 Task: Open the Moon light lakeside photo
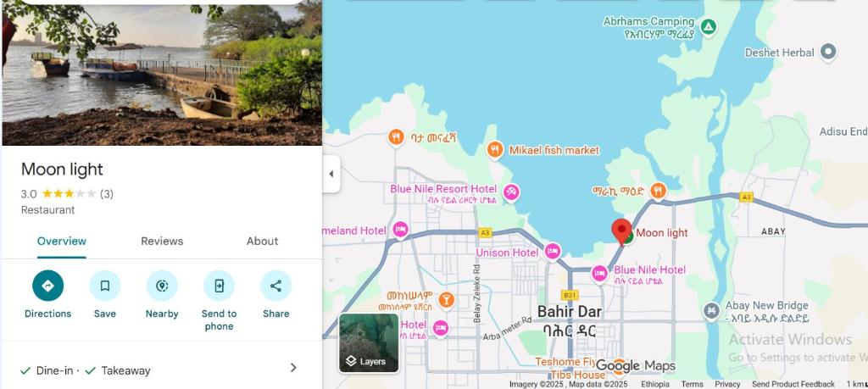[x=162, y=75]
